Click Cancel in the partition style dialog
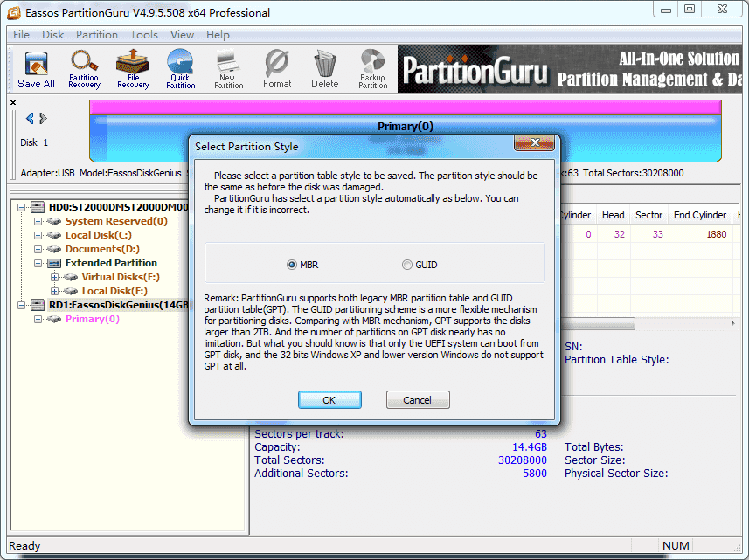This screenshot has width=749, height=560. pyautogui.click(x=418, y=400)
